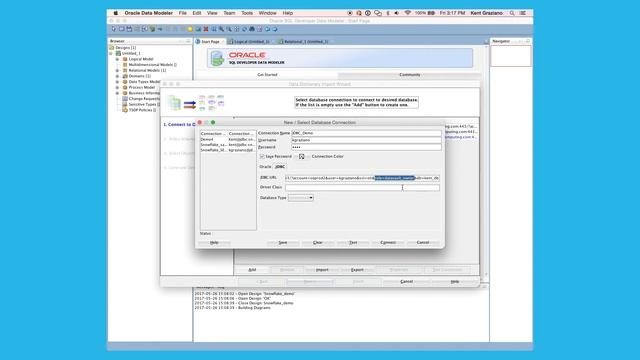Click the yellow note toolbar icon
The image size is (640, 360).
point(190,29)
